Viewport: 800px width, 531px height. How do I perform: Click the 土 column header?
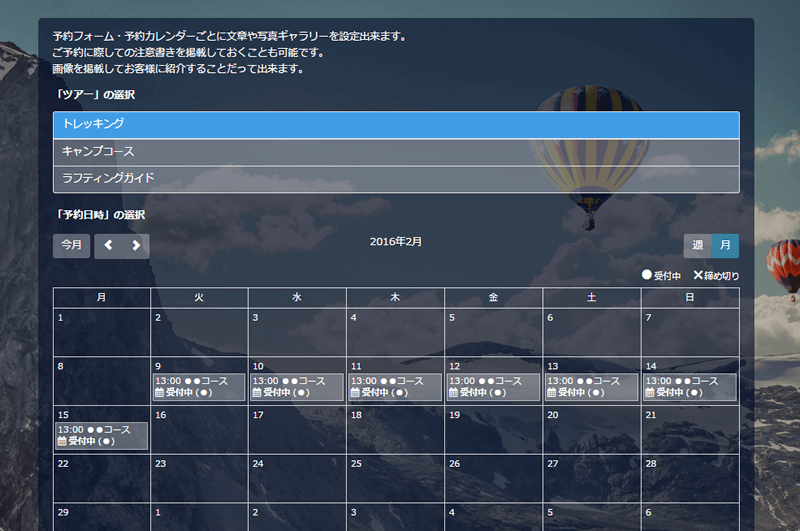tap(592, 297)
